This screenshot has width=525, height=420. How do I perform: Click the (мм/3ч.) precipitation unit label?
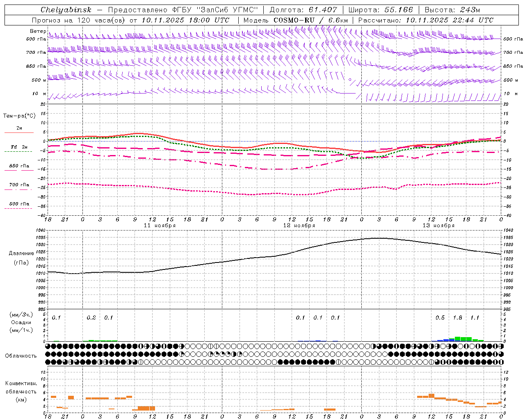coord(21,315)
